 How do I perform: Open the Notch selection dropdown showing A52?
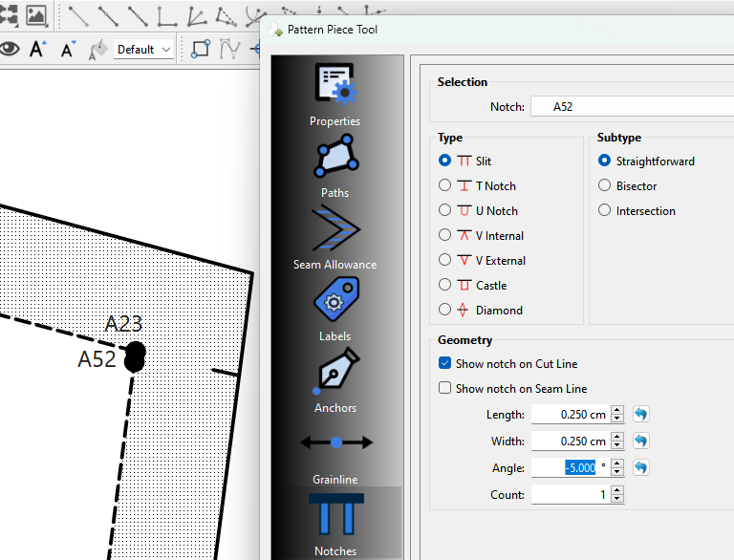(633, 107)
